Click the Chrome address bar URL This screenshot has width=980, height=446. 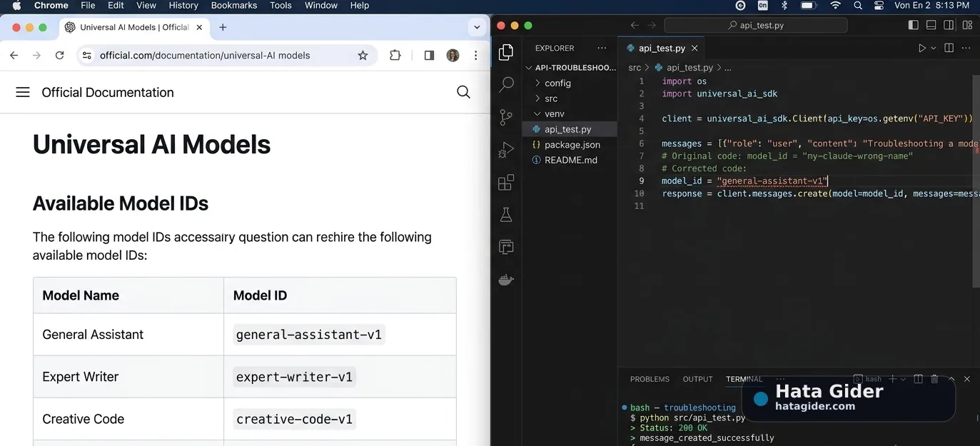205,55
